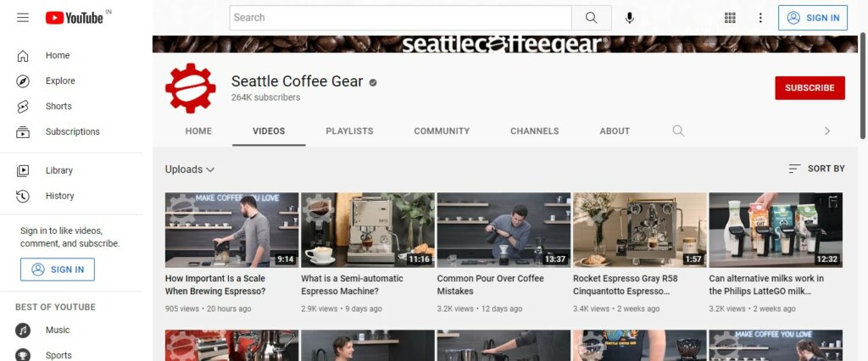Click inside the Search input field
The image size is (868, 361).
401,18
